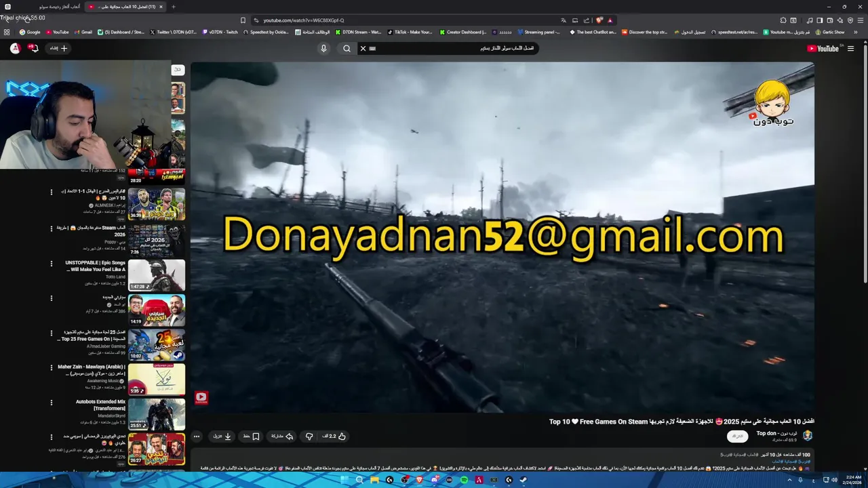Open the TikTok - Make Your bookmark

[410, 32]
